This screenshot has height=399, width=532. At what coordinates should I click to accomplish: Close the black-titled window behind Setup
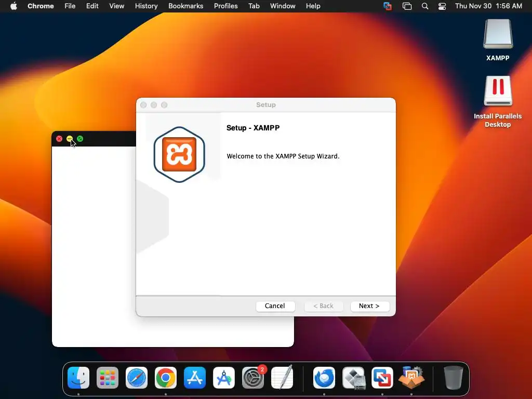(x=59, y=139)
